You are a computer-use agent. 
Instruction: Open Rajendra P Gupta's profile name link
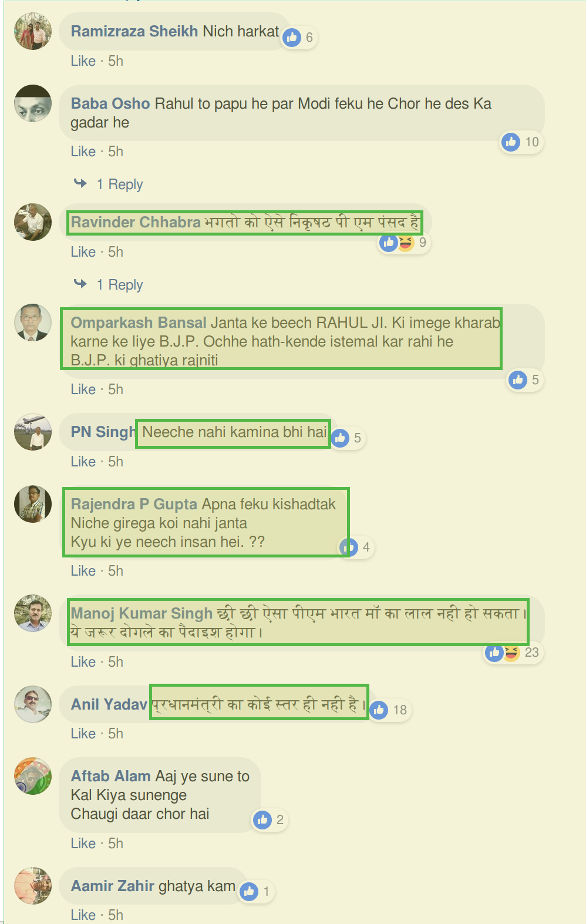[x=134, y=504]
